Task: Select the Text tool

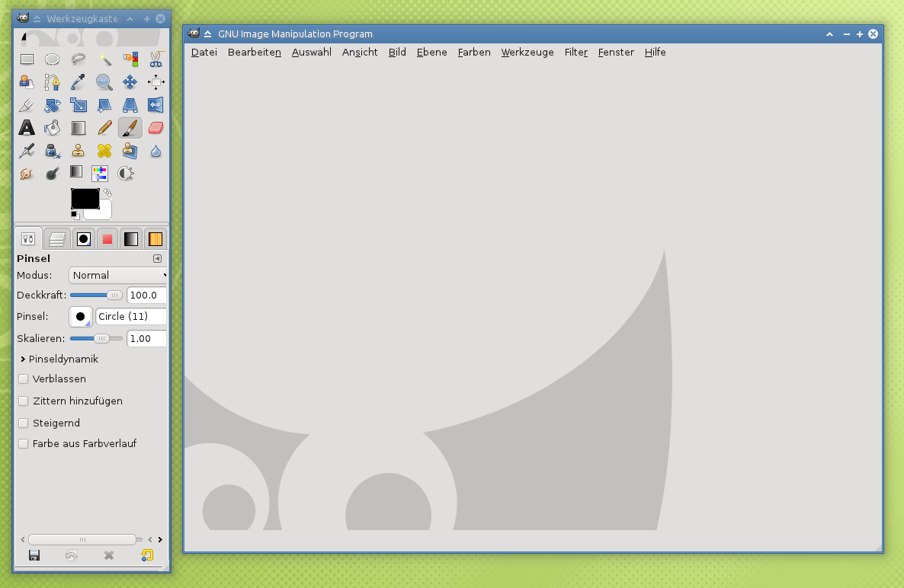Action: click(27, 128)
